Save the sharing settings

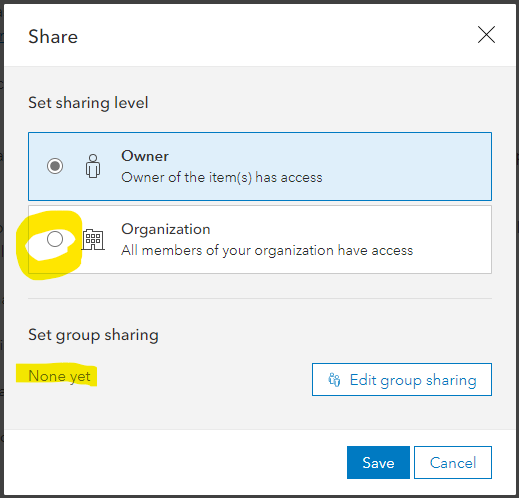point(378,463)
